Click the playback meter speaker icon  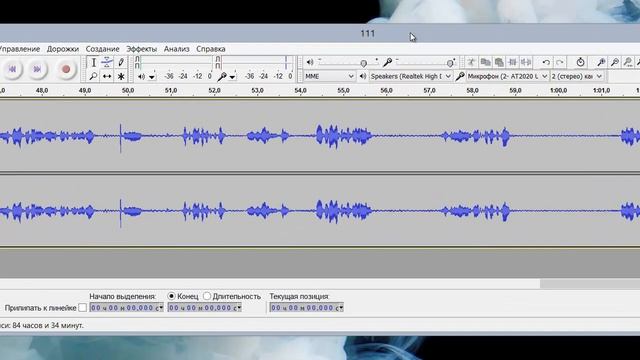(x=141, y=76)
